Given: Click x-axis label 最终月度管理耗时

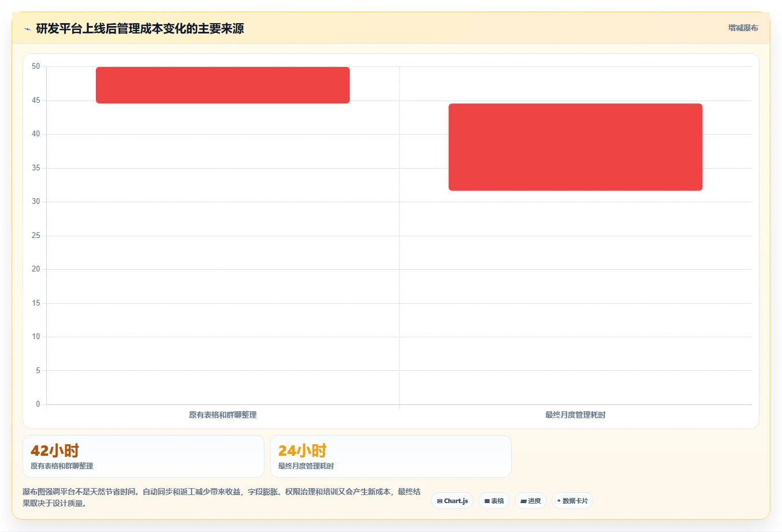Looking at the screenshot, I should [576, 415].
